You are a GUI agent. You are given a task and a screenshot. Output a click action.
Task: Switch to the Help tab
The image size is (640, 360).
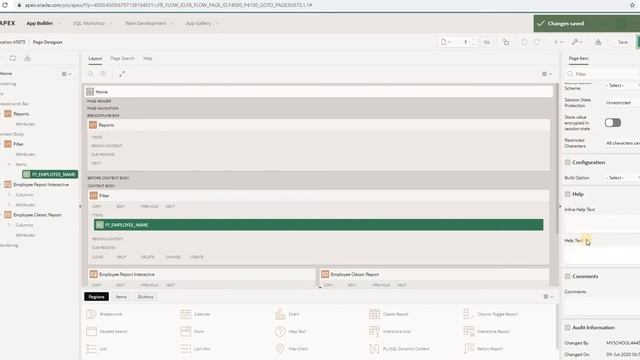pyautogui.click(x=147, y=58)
